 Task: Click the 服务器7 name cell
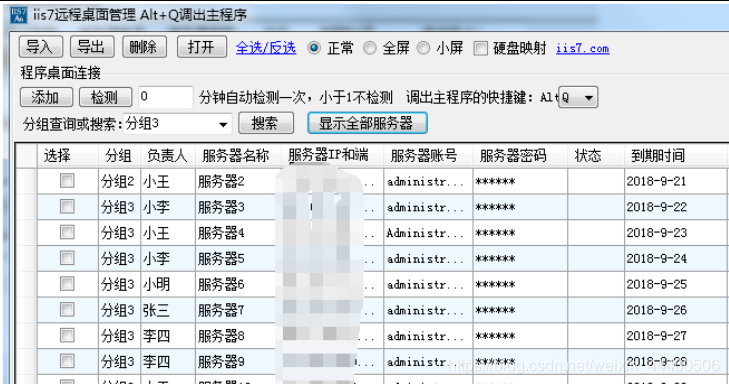pos(238,311)
